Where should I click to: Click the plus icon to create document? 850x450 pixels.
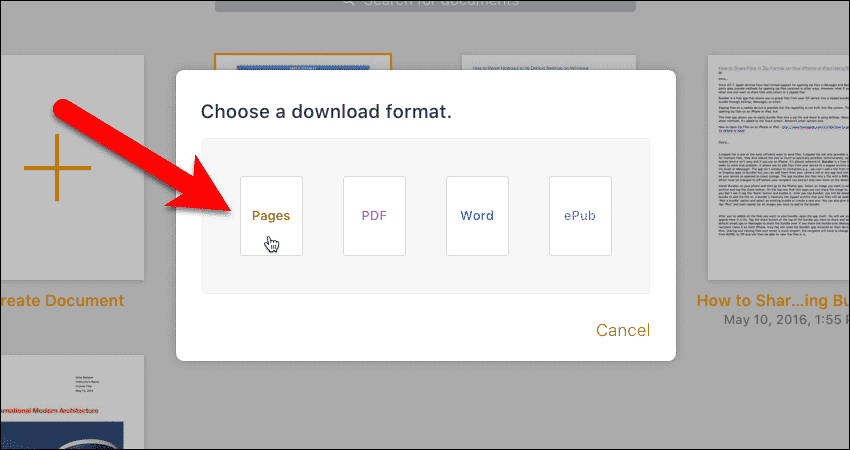tap(58, 165)
